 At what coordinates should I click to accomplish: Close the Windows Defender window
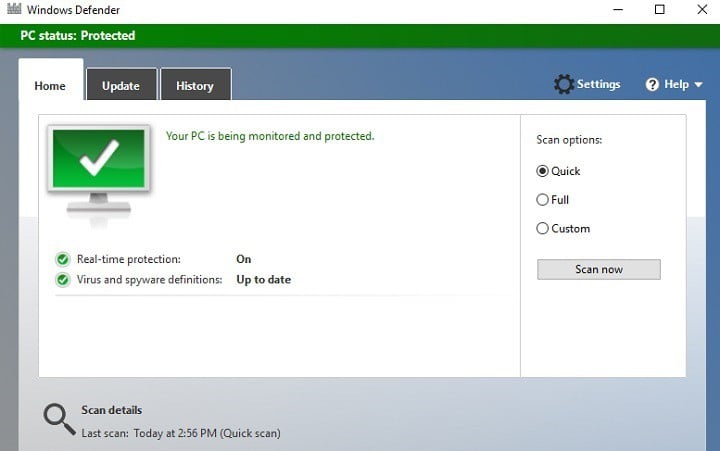pyautogui.click(x=702, y=9)
